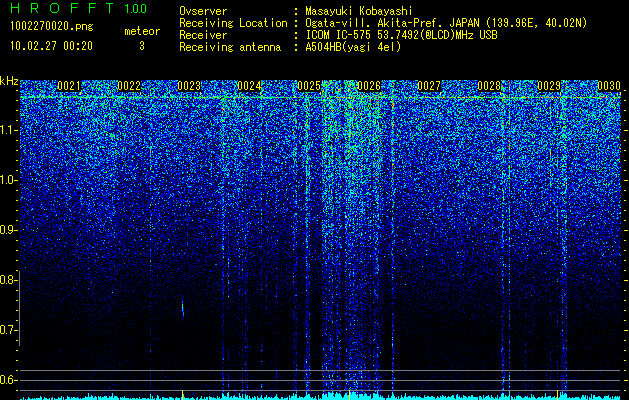This screenshot has width=629, height=400.
Task: Click the 0028 time marker
Action: [x=489, y=86]
